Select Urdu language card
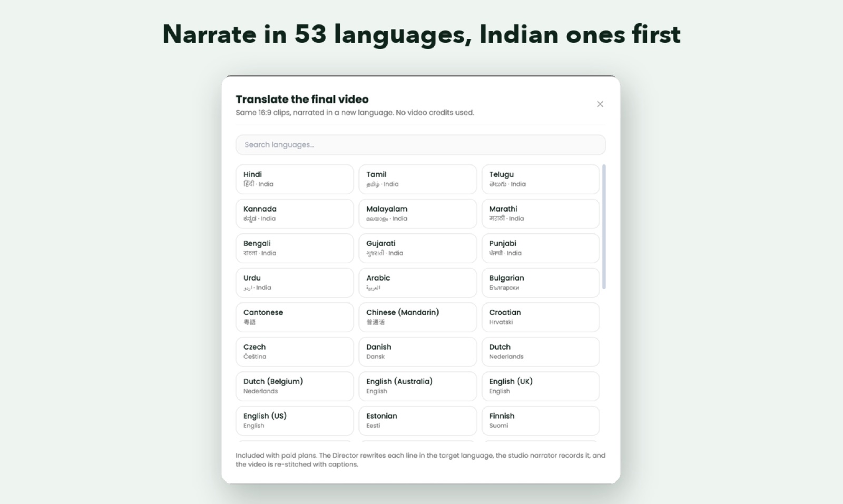The height and width of the screenshot is (504, 843). tap(295, 282)
